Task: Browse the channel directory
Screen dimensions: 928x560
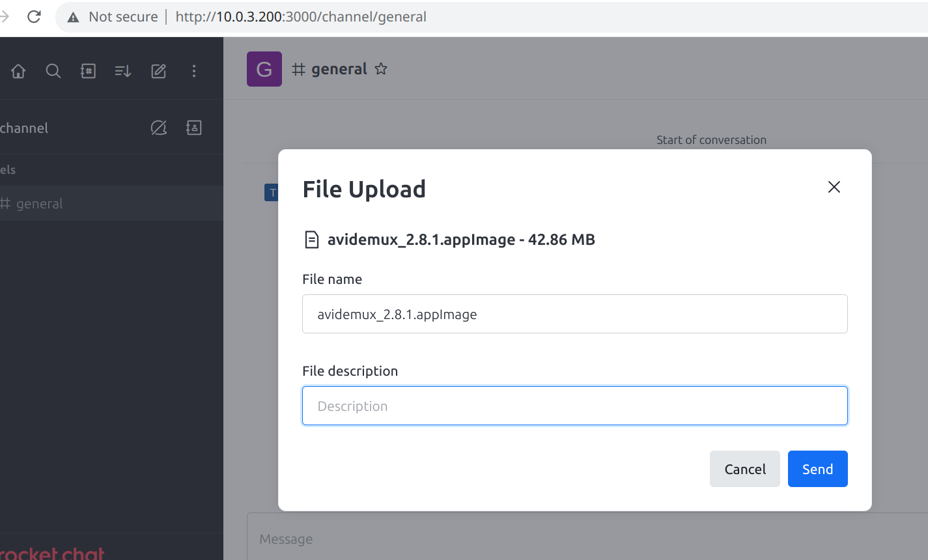Action: [88, 71]
